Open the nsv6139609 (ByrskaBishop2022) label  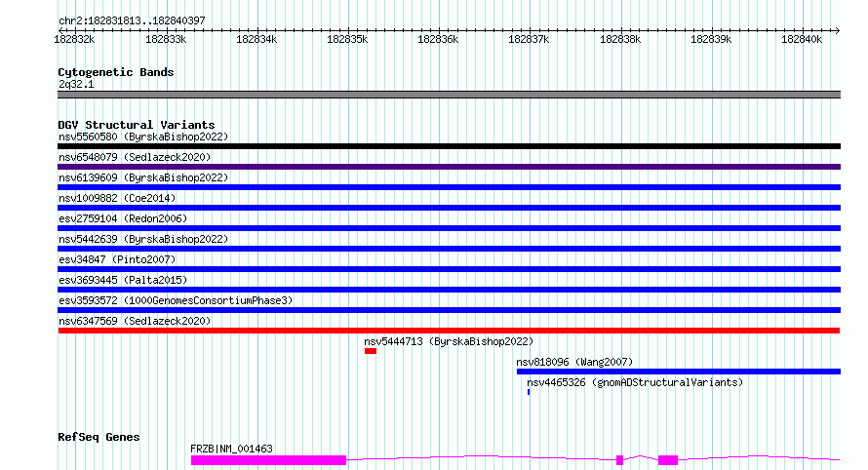pyautogui.click(x=143, y=177)
